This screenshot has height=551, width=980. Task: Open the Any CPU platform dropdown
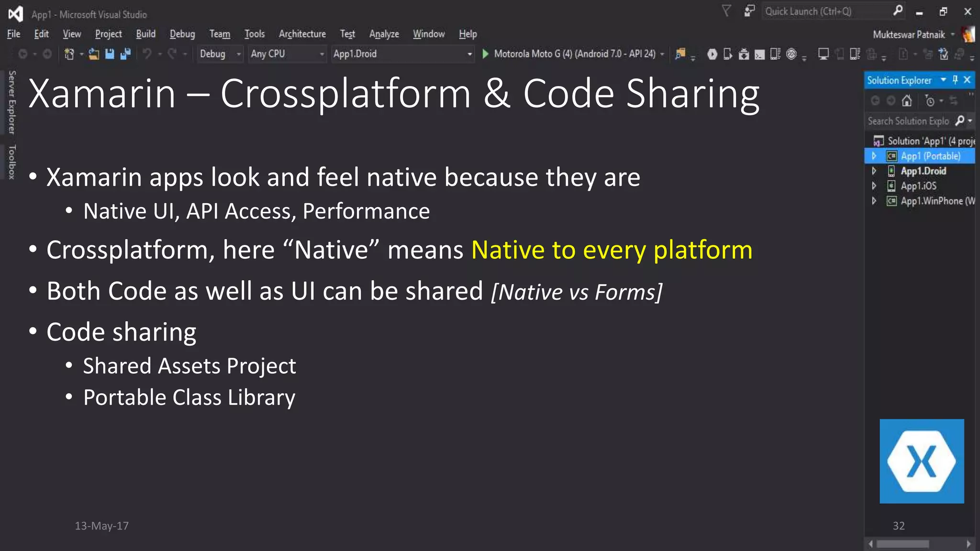tap(288, 54)
